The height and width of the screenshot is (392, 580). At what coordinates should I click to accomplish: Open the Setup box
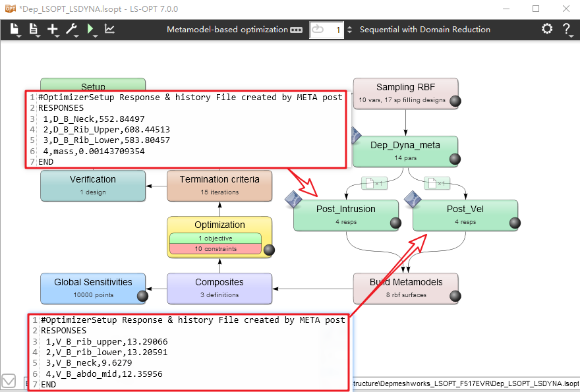click(x=93, y=84)
